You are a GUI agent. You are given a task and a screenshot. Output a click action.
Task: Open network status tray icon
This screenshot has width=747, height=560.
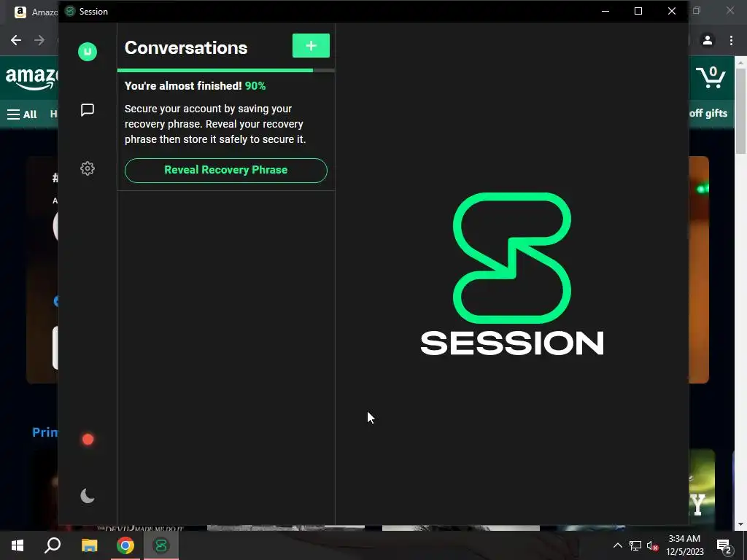click(x=635, y=545)
